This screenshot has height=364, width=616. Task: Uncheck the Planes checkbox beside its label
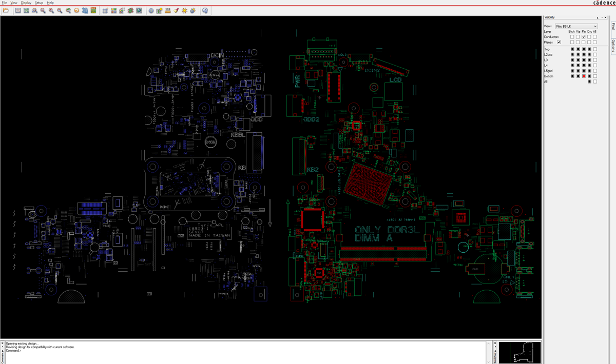559,42
